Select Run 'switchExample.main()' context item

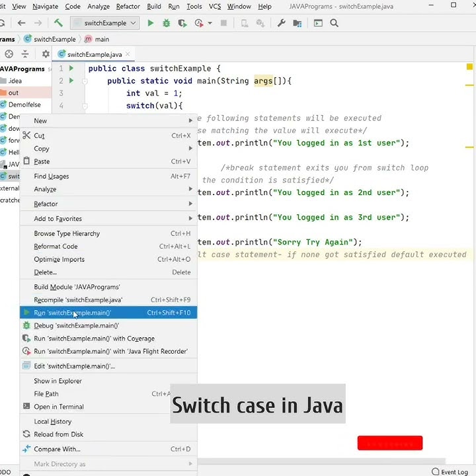coord(108,313)
